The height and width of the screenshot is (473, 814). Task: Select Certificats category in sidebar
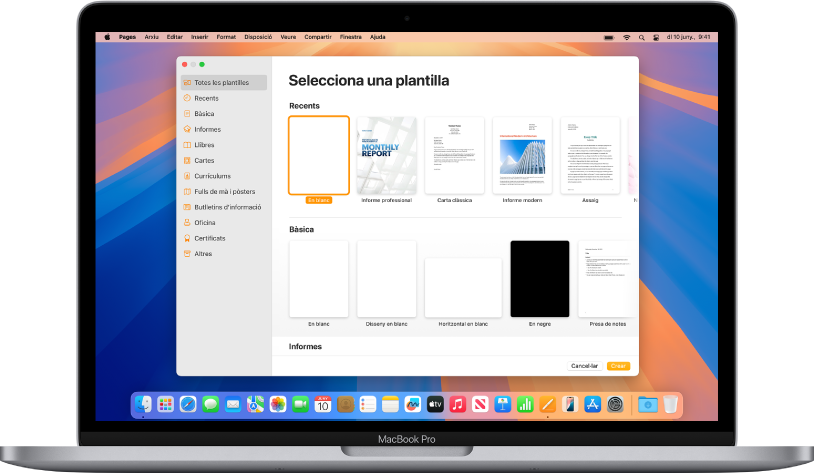[224, 238]
